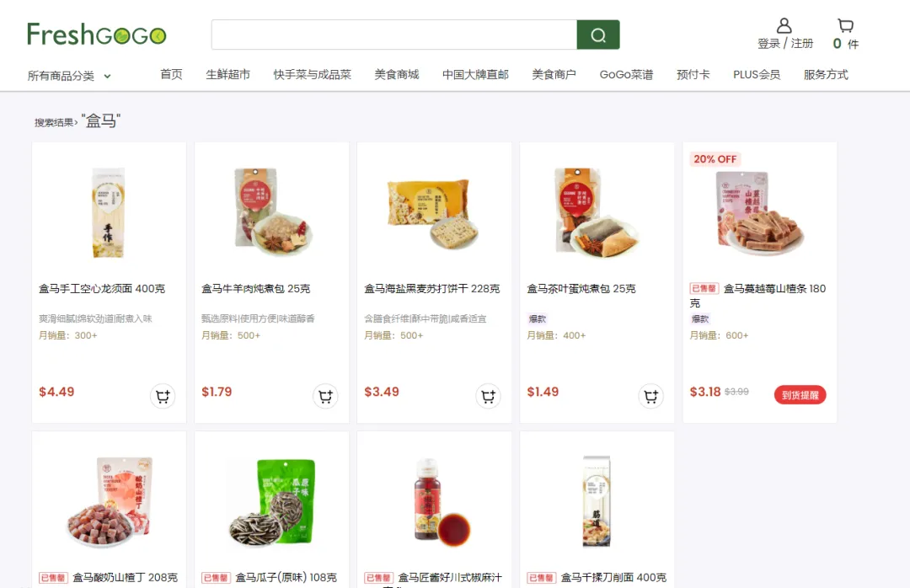Expand the 所有商品分类 dropdown
The width and height of the screenshot is (910, 588).
point(69,76)
